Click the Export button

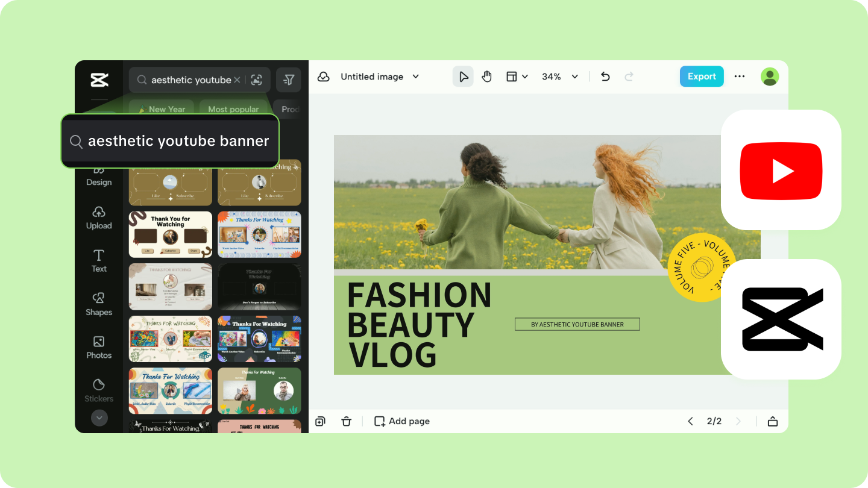(x=702, y=77)
